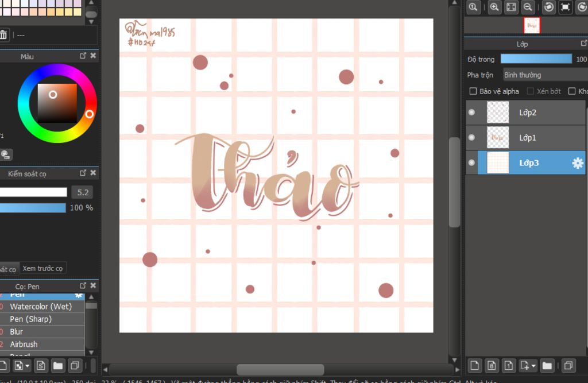
Task: Pop out the Lớp layer panel
Action: click(583, 44)
